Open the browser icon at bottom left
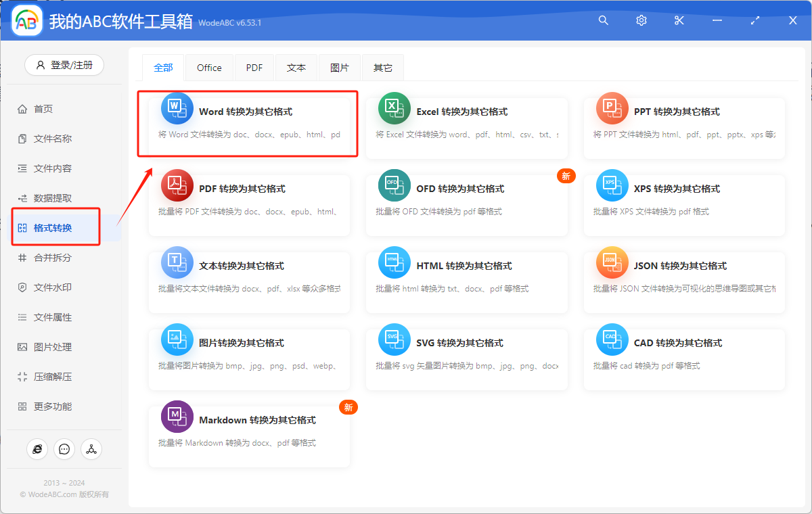This screenshot has height=514, width=812. click(37, 448)
